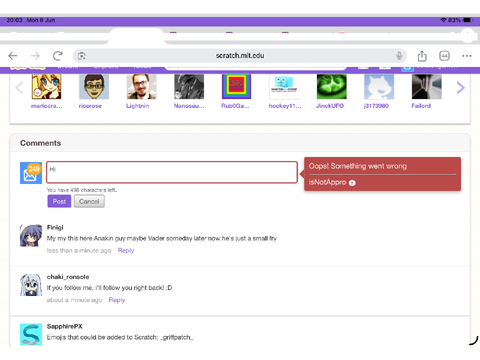Reload the page with the refresh icon
Image resolution: width=480 pixels, height=360 pixels.
coord(58,56)
